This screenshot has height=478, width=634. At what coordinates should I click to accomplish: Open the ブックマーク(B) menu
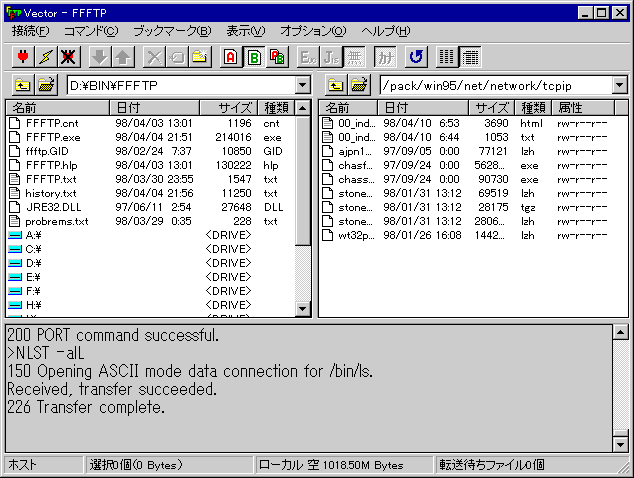tap(172, 31)
